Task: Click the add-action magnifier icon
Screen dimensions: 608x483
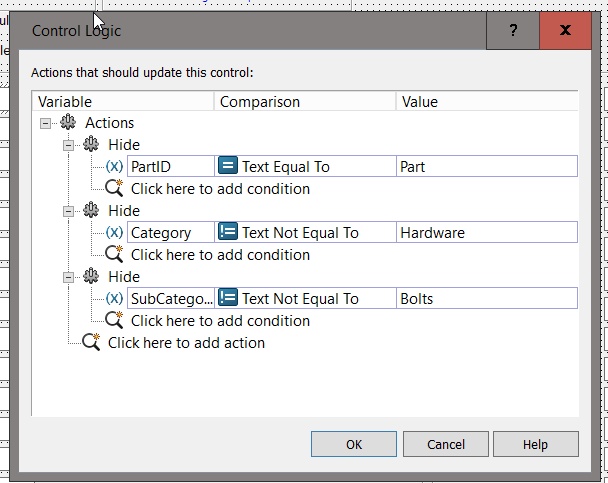Action: pyautogui.click(x=91, y=342)
